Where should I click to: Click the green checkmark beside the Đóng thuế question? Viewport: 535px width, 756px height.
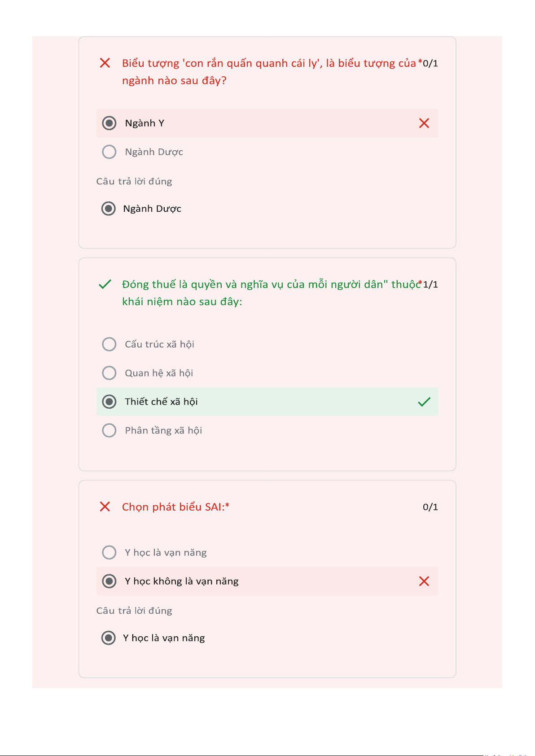105,284
